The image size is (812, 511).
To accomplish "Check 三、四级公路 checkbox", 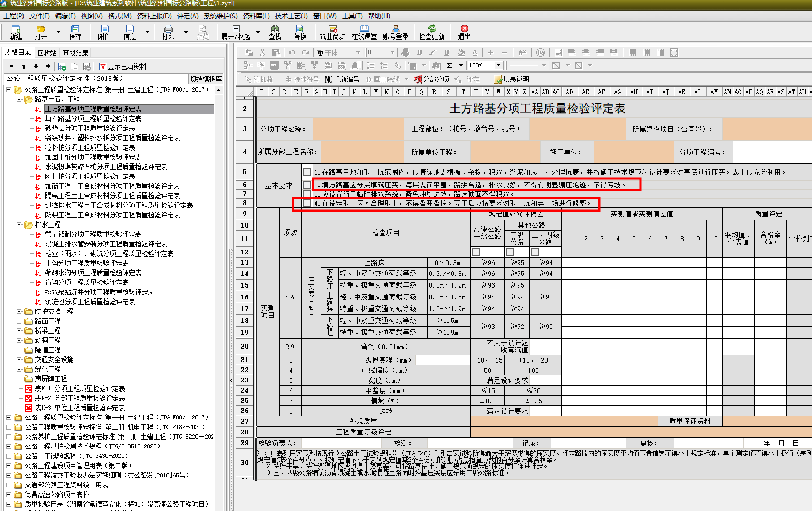I will tap(535, 252).
